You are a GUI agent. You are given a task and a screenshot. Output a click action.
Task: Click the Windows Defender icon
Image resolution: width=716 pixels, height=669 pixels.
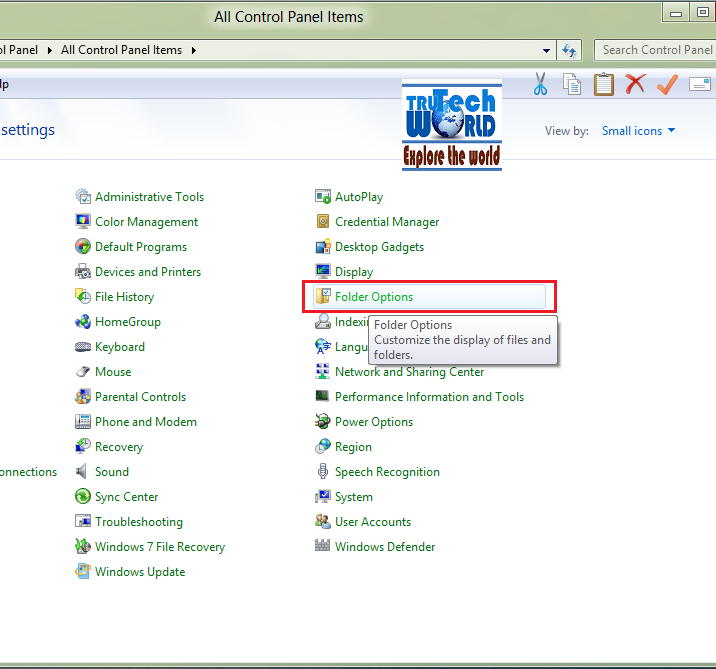(323, 545)
